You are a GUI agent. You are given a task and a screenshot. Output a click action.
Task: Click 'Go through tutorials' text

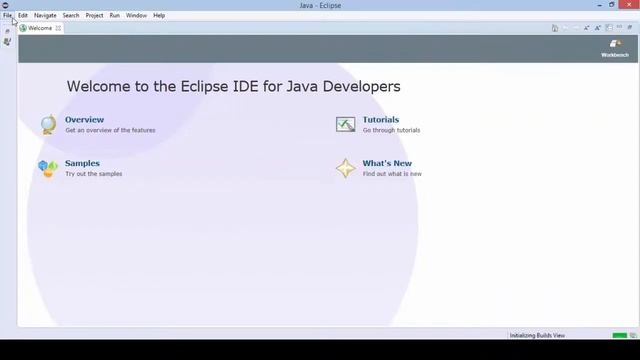[391, 130]
